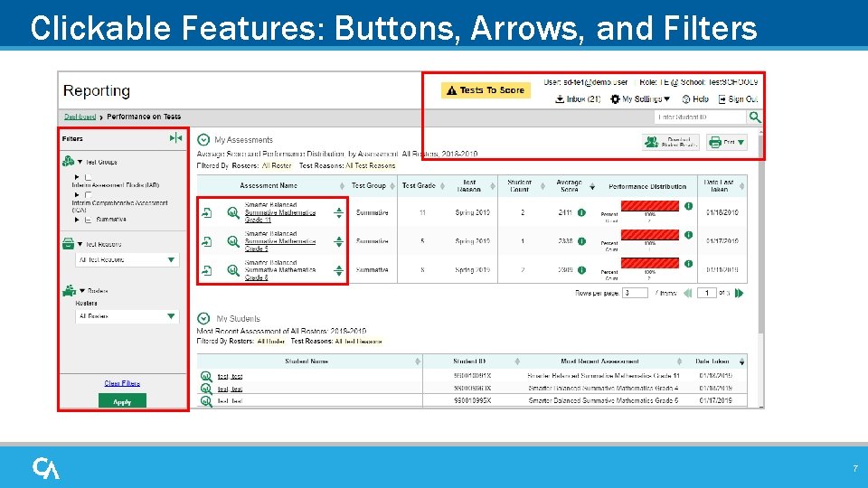Viewport: 868px width, 488px height.
Task: Sort by Average Score column
Action: [591, 186]
